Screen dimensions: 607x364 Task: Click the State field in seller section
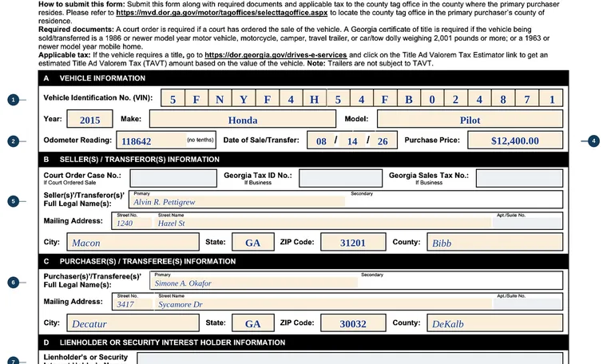pyautogui.click(x=253, y=242)
